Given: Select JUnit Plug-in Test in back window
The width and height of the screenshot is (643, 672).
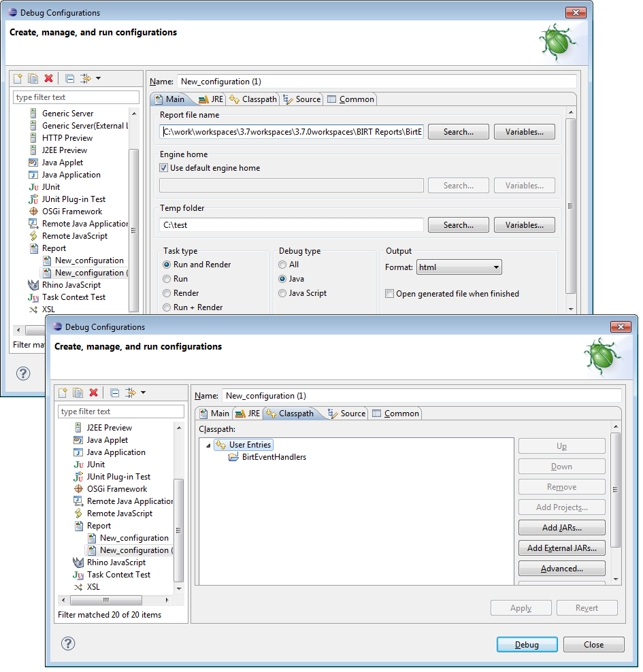Looking at the screenshot, I should 73,199.
